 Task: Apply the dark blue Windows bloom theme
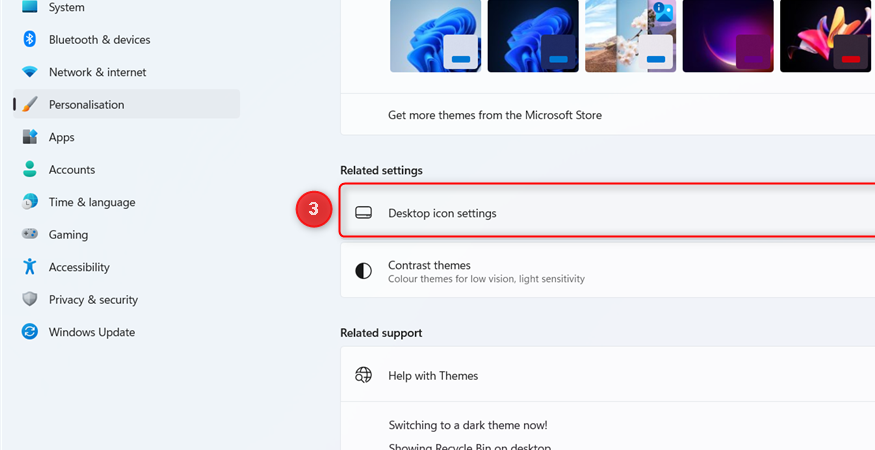coord(533,36)
